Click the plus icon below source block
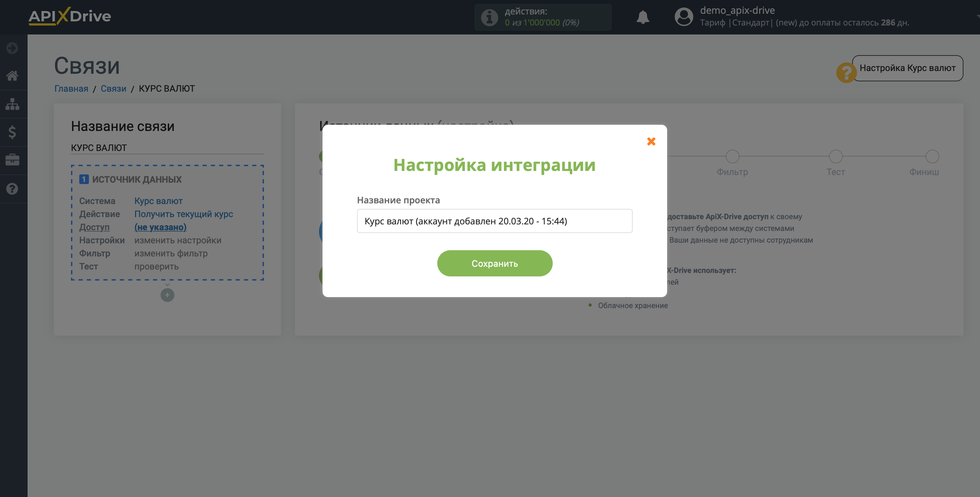The width and height of the screenshot is (980, 497). click(x=167, y=294)
